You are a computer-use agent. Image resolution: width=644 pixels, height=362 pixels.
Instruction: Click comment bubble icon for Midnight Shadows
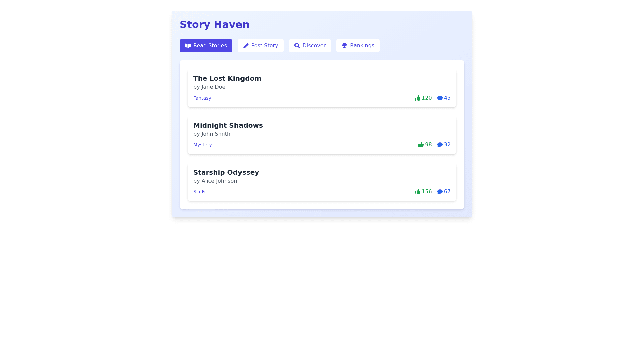pyautogui.click(x=440, y=145)
